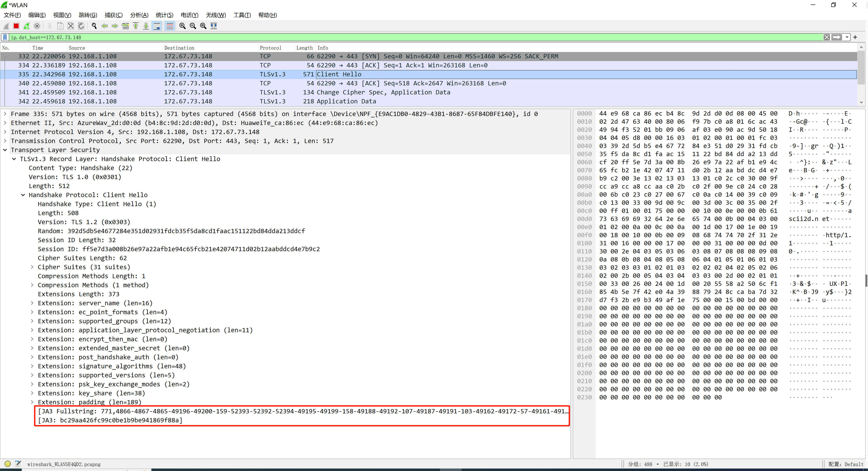
Task: Toggle auto-scroll during live capture
Action: point(157,26)
